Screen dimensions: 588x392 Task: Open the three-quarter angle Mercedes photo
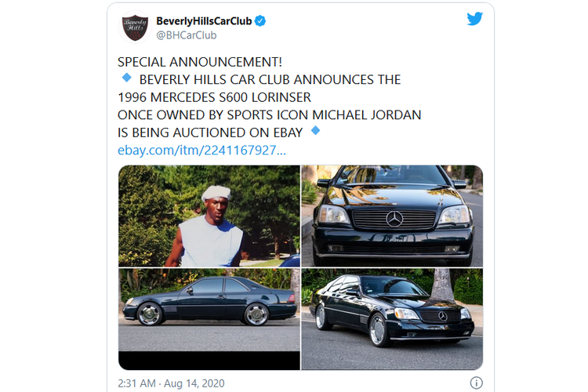coord(392,319)
